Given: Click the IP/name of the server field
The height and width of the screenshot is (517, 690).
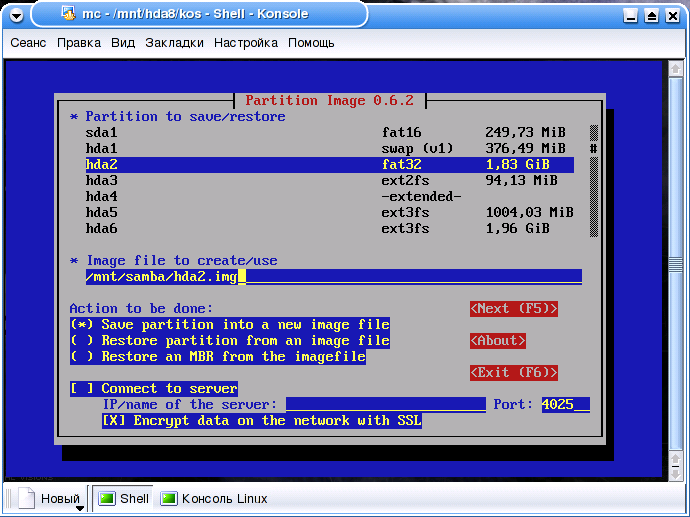Looking at the screenshot, I should tap(386, 404).
